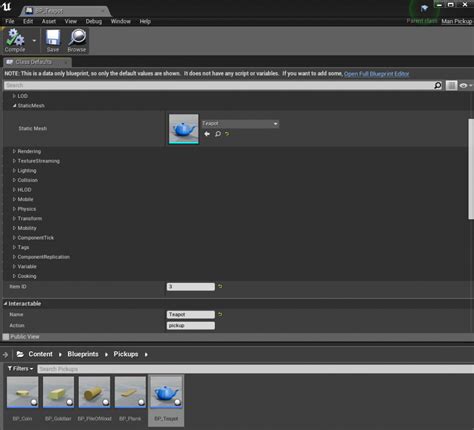Open the Edit menu

[28, 21]
